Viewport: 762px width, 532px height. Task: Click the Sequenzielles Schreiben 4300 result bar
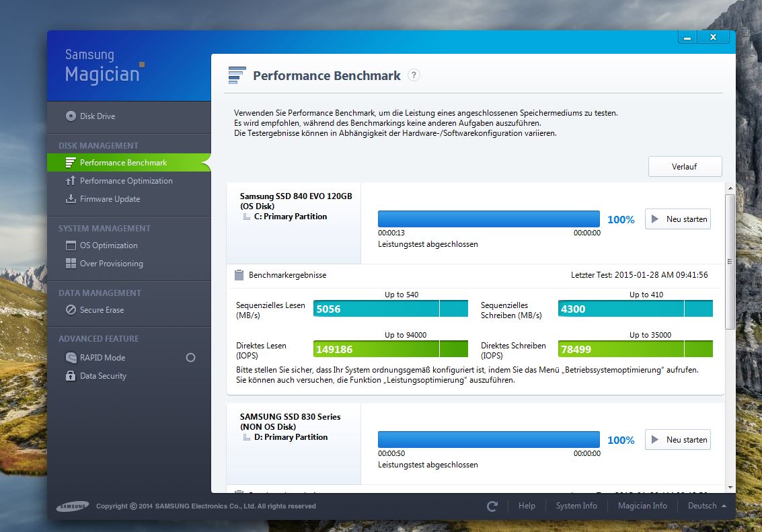click(x=635, y=309)
